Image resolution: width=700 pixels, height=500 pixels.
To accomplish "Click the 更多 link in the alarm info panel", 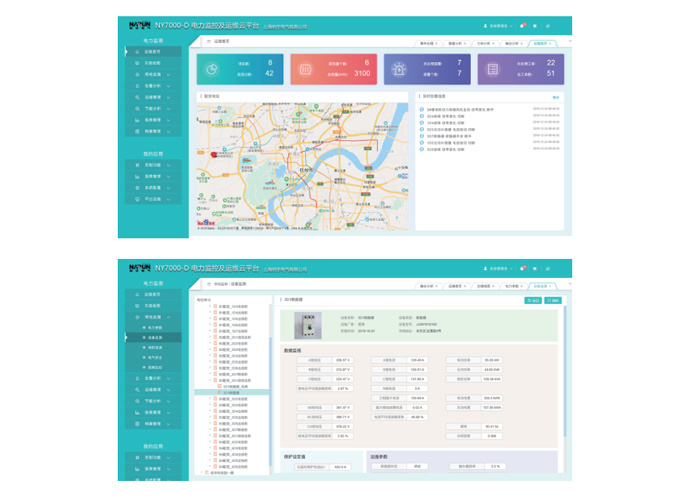I will coord(556,97).
